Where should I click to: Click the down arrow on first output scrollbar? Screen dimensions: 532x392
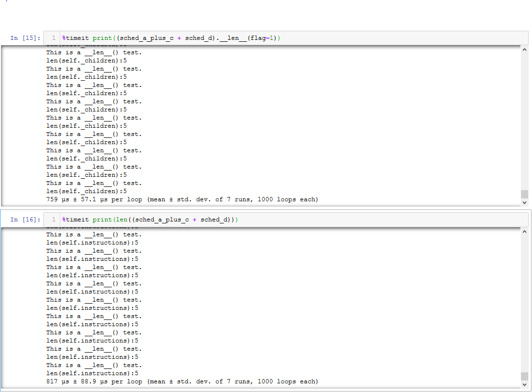pos(525,202)
